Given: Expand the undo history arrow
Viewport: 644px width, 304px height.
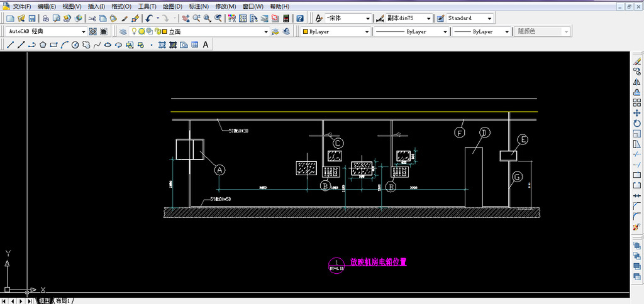Looking at the screenshot, I should (x=158, y=18).
